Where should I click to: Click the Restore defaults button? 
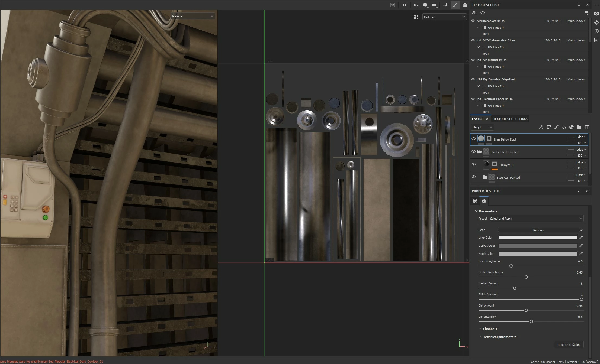(568, 345)
